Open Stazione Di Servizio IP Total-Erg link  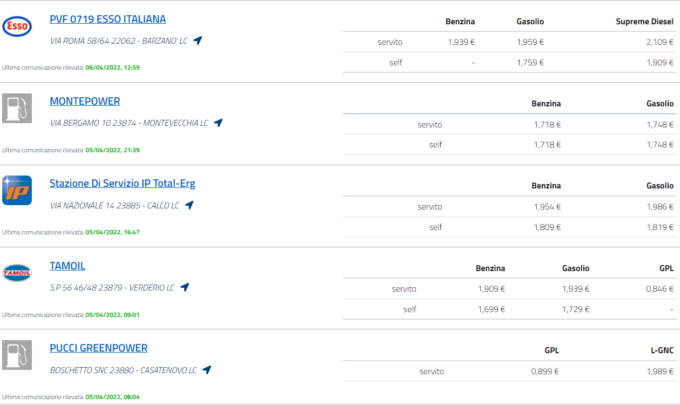coord(125,183)
